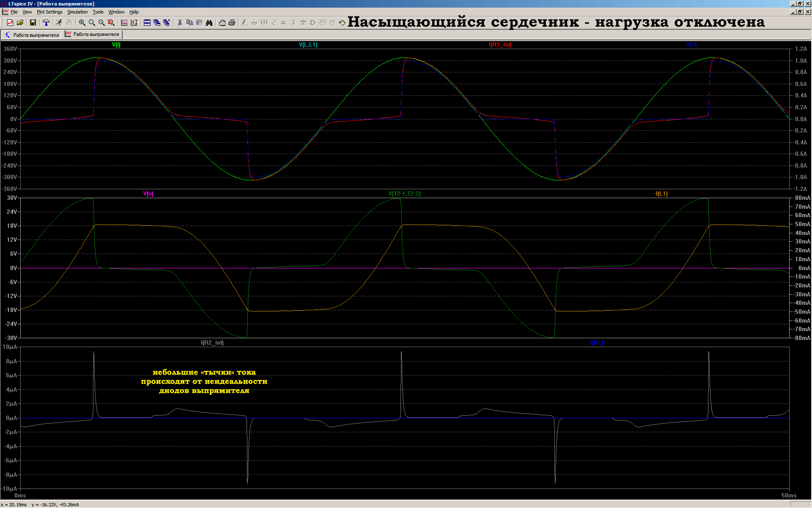Save with the floppy disk icon

click(x=33, y=23)
